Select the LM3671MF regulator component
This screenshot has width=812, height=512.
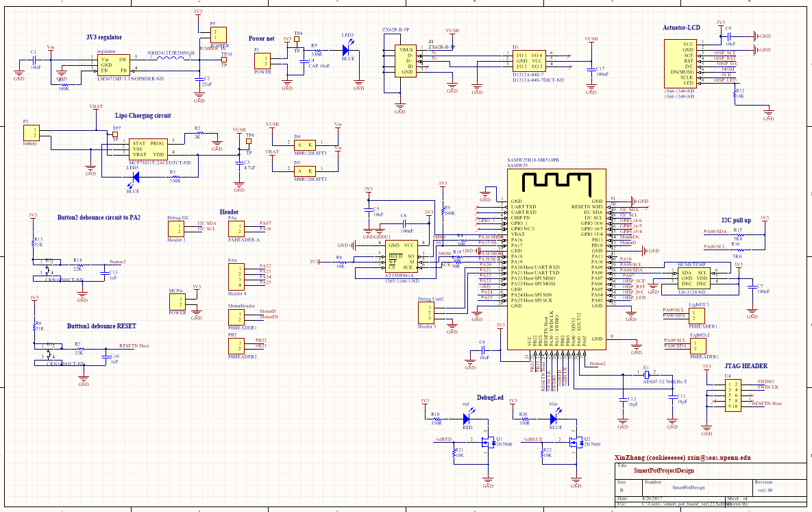click(x=114, y=65)
